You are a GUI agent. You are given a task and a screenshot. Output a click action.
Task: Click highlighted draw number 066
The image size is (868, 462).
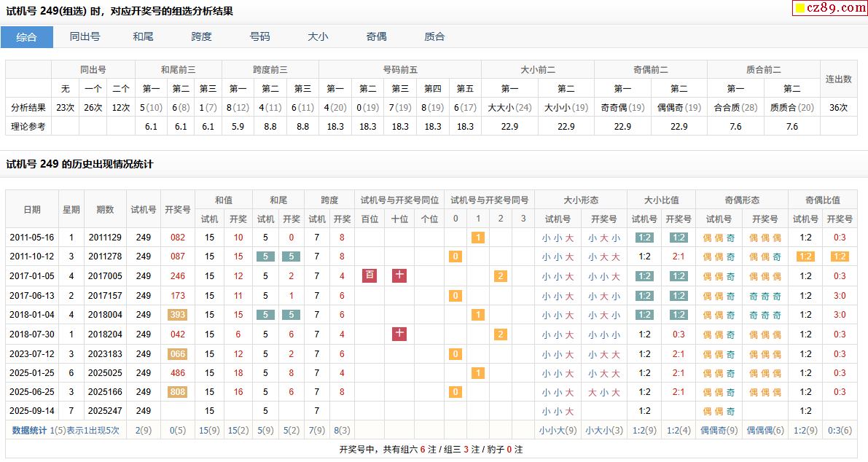click(178, 353)
